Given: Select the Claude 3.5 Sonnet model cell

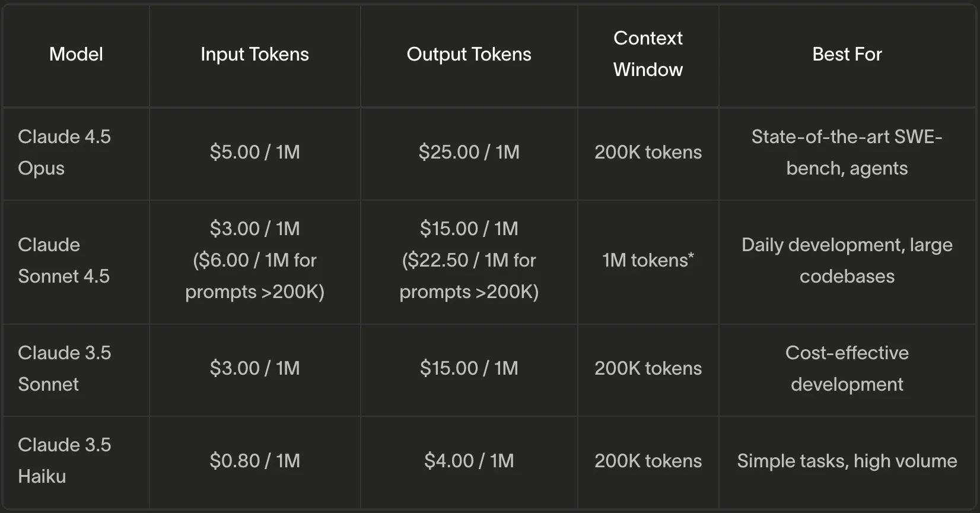Looking at the screenshot, I should [64, 369].
